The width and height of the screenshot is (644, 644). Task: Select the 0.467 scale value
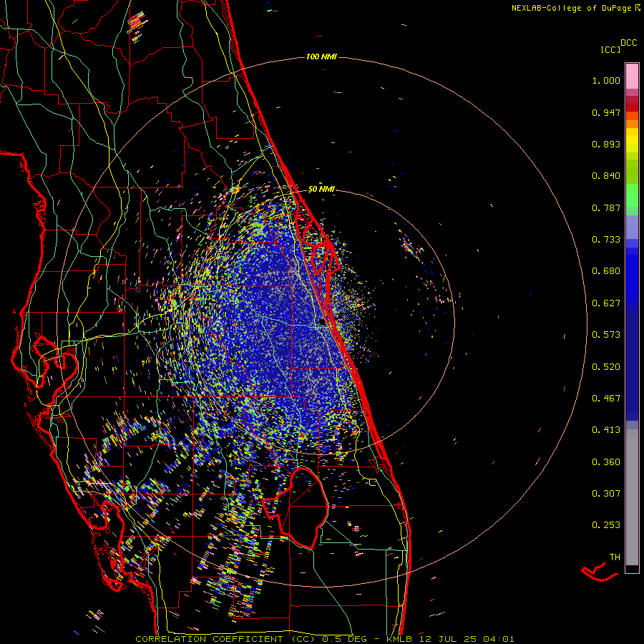point(606,399)
